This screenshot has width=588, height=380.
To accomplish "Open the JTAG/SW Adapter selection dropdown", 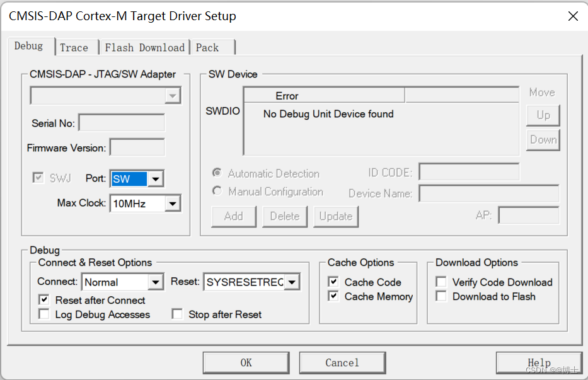I will click(x=105, y=96).
